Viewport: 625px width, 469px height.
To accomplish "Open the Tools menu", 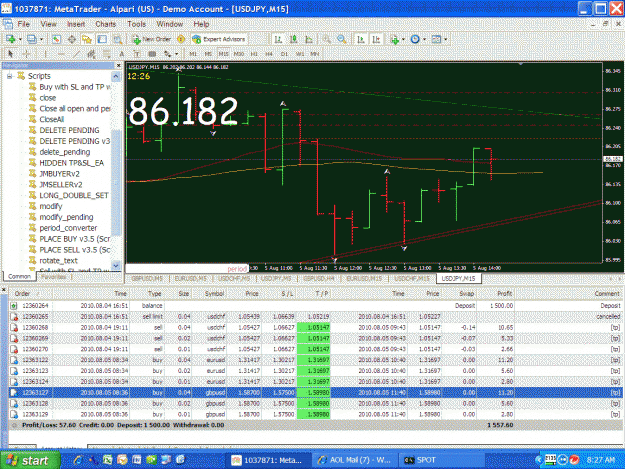I will click(136, 24).
